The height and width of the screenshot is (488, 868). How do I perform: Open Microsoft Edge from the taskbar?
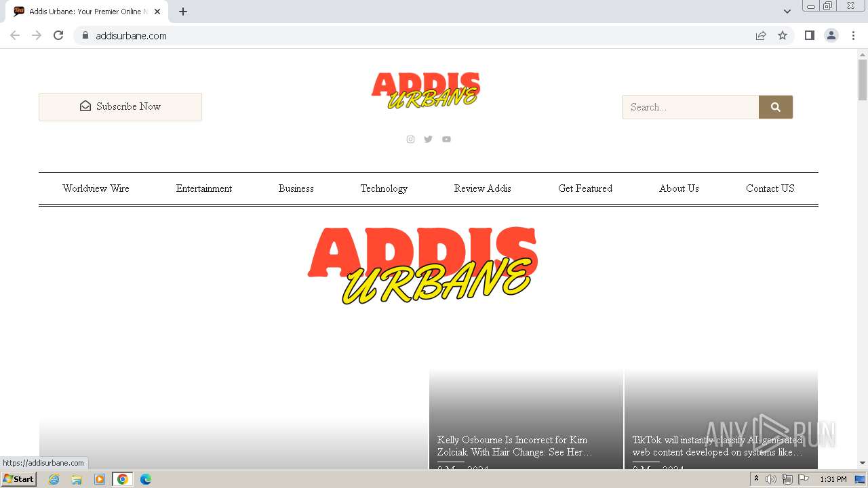[x=146, y=479]
